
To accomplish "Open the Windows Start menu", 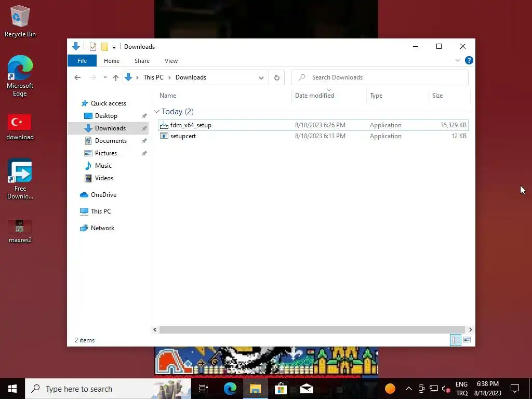I will [12, 389].
